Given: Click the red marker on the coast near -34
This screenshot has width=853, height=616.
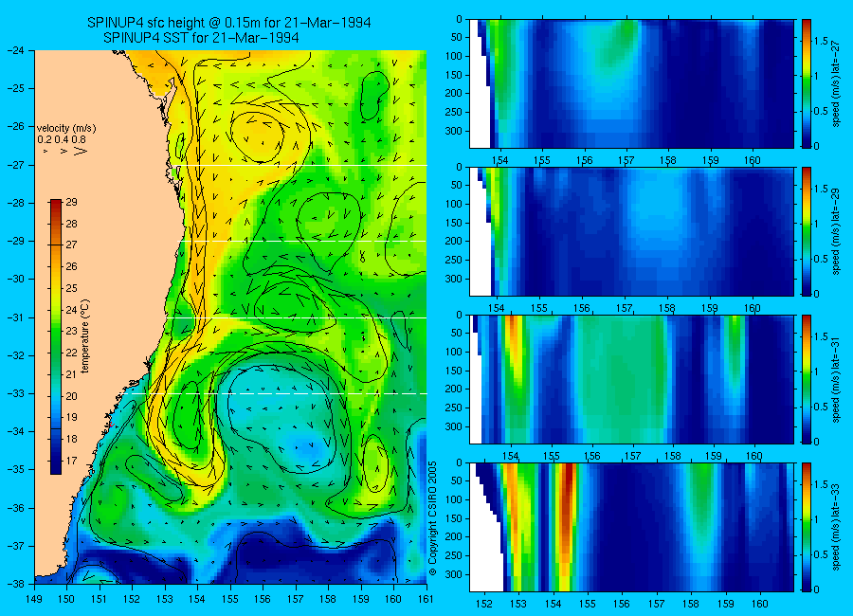Looking at the screenshot, I should [x=111, y=424].
